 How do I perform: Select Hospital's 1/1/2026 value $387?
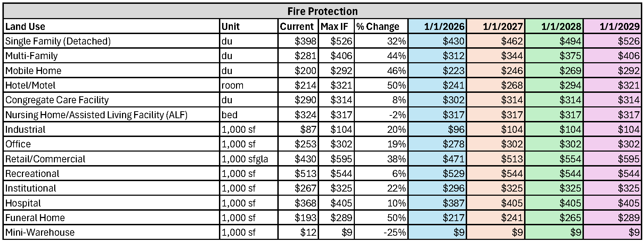coord(454,203)
